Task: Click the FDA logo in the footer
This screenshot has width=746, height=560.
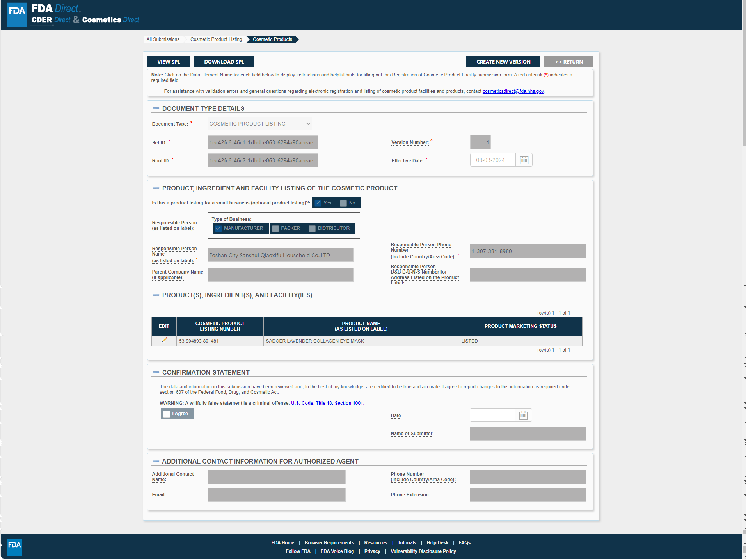Action: coord(14,546)
